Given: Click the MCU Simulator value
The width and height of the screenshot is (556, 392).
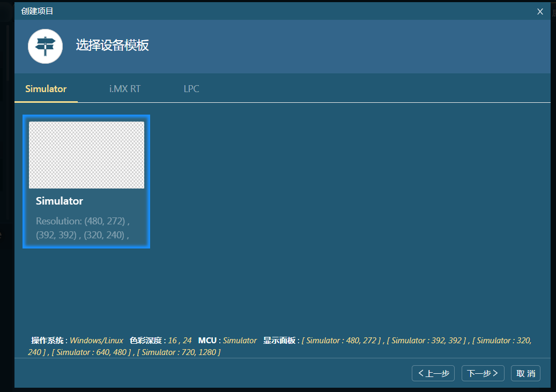Looking at the screenshot, I should pos(240,341).
